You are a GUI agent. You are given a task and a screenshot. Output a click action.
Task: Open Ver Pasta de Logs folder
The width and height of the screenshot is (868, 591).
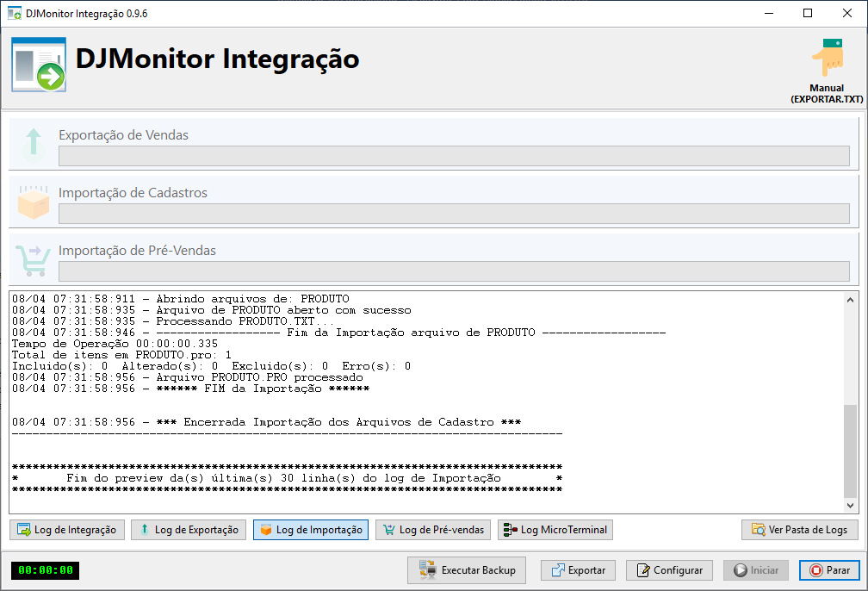tap(800, 530)
